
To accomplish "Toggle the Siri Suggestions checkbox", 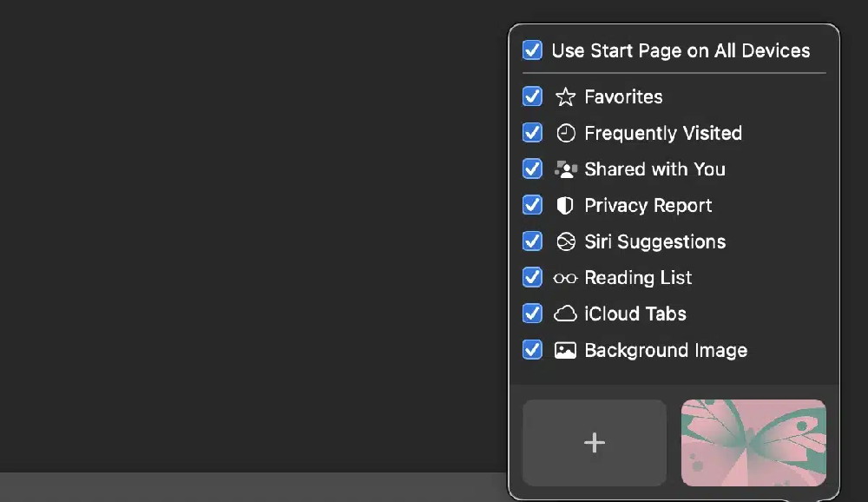I will [533, 241].
